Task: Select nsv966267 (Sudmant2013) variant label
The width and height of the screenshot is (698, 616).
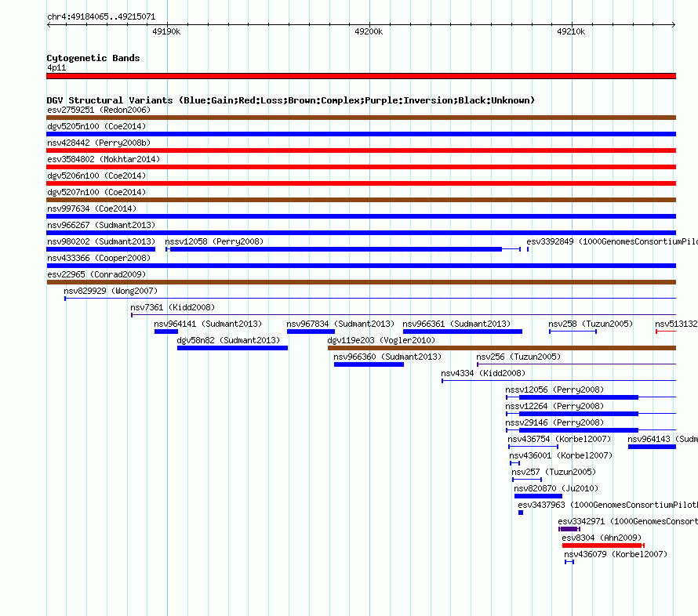Action: (x=101, y=225)
